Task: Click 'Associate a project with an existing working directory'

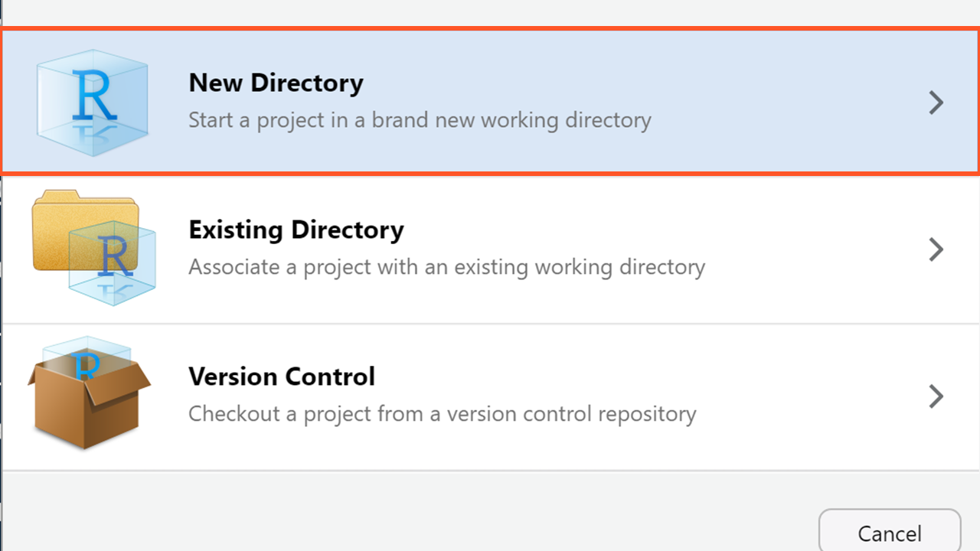Action: tap(446, 267)
